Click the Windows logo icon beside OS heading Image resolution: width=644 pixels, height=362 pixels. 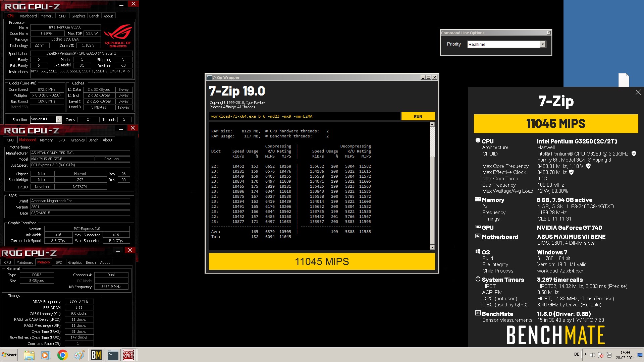point(478,251)
